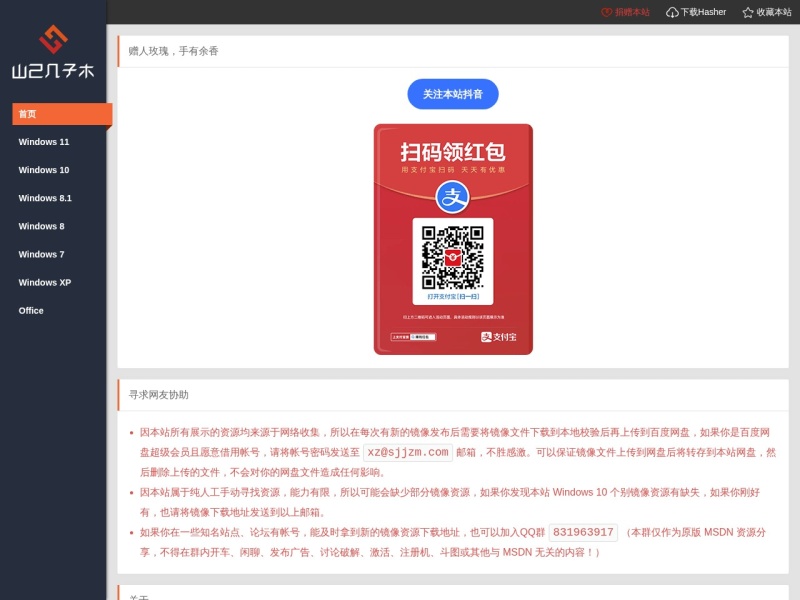Click the heart donate icon
Viewport: 800px width, 600px height.
pos(606,12)
